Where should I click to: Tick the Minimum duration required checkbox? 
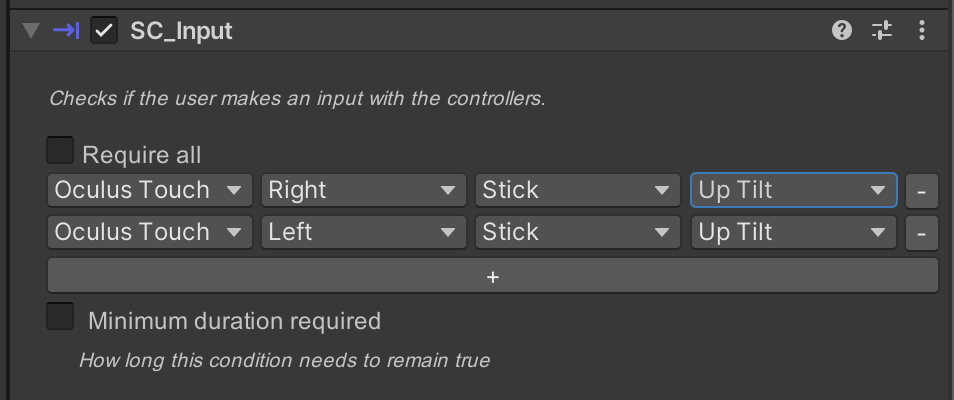[x=61, y=317]
